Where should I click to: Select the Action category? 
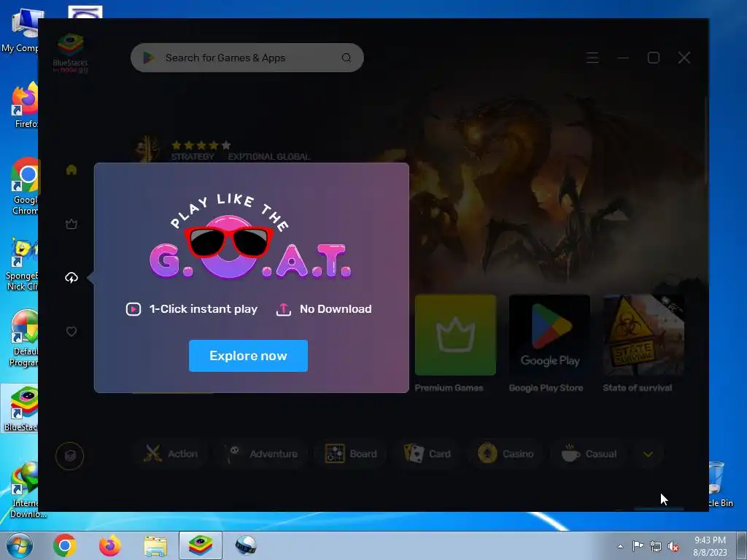[171, 454]
